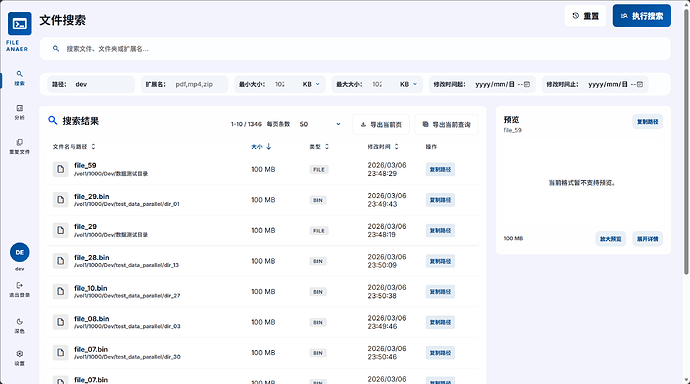Viewport: 690px width, 384px height.
Task: Click the BIN type tag for file_29.bin
Action: [x=318, y=200]
